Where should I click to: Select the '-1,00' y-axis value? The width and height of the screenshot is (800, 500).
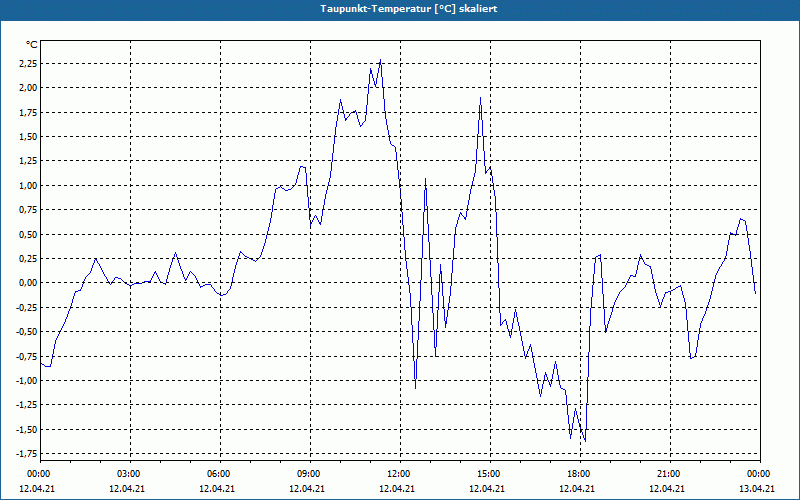(x=28, y=381)
